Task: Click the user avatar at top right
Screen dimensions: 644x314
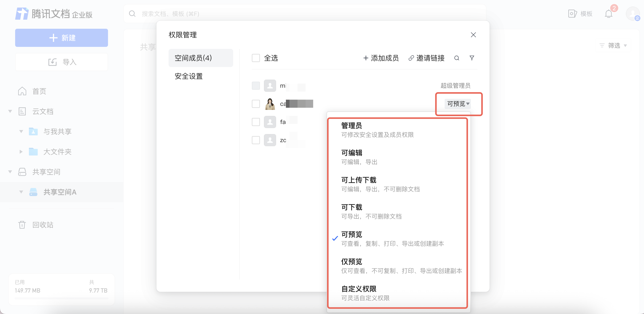Action: coord(632,14)
